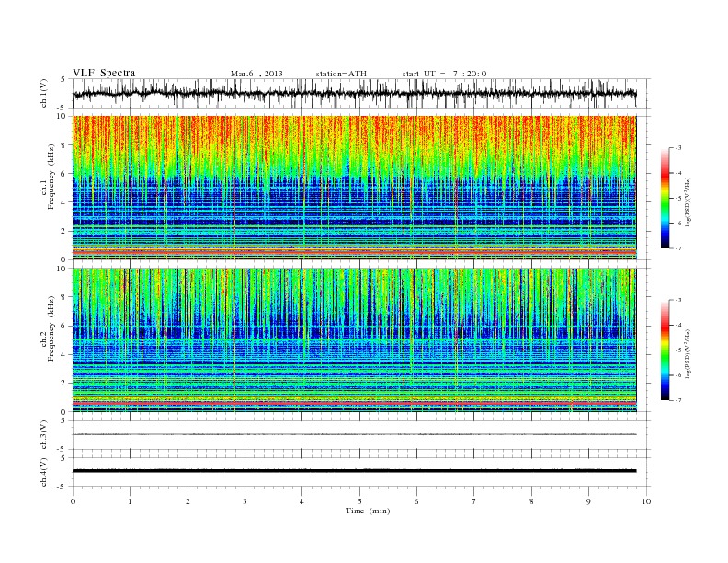
Task: Click the "-3" tick on the upper colorbar
Action: point(677,148)
